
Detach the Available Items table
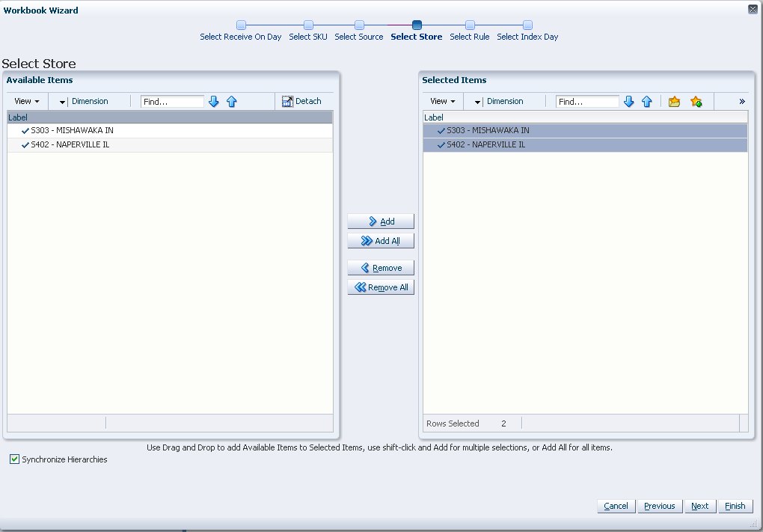301,101
